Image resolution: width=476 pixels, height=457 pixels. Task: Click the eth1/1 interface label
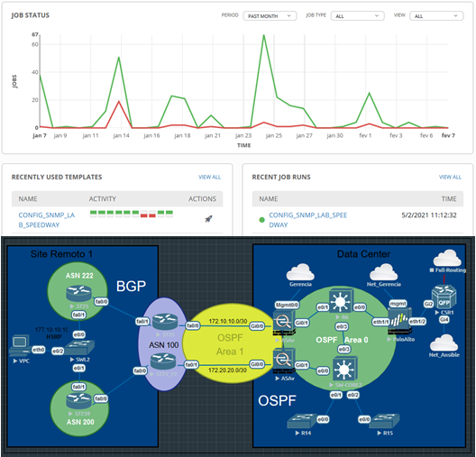pos(381,322)
